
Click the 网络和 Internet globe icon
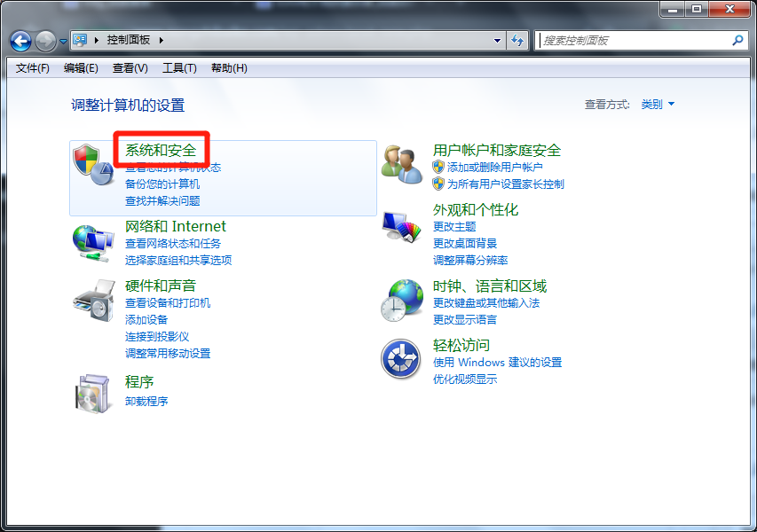click(93, 244)
